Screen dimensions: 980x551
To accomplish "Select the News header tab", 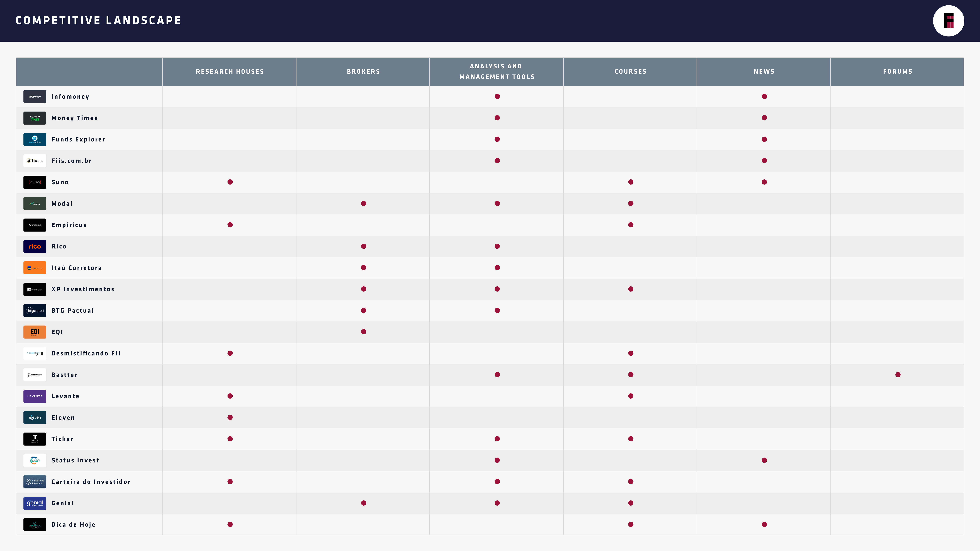I will point(764,71).
